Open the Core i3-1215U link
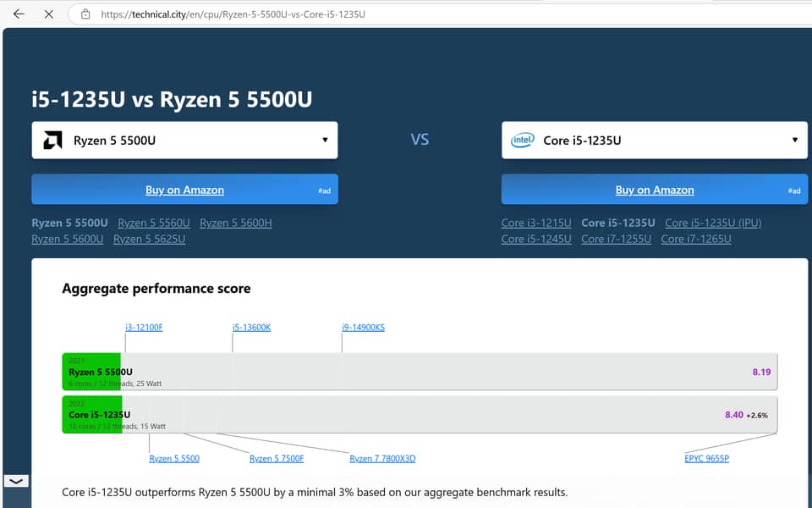Viewport: 812px width, 508px height. 536,223
